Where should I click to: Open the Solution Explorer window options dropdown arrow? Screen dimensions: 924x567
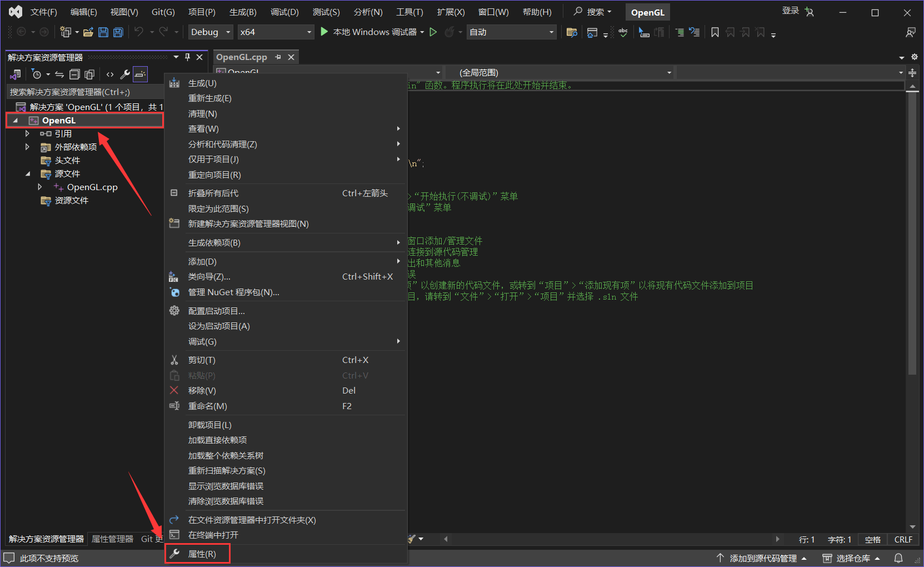[176, 57]
